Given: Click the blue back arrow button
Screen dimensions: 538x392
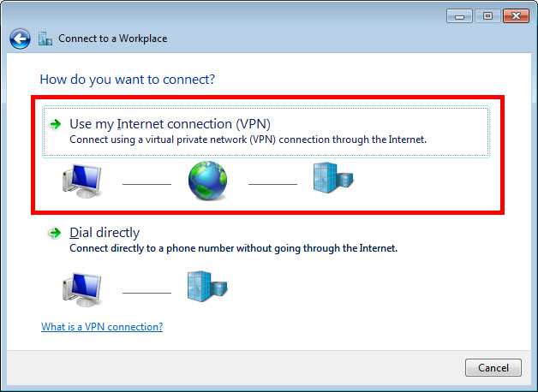Looking at the screenshot, I should tap(20, 39).
